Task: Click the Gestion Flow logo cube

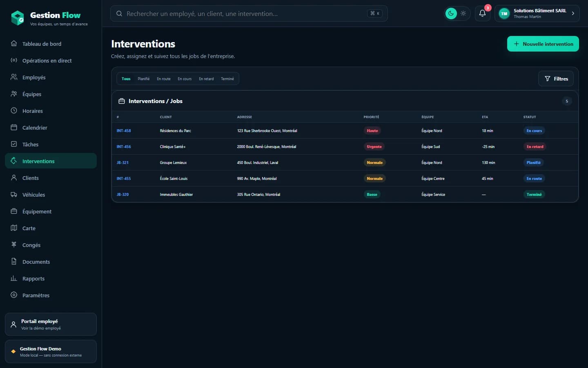Action: [18, 18]
